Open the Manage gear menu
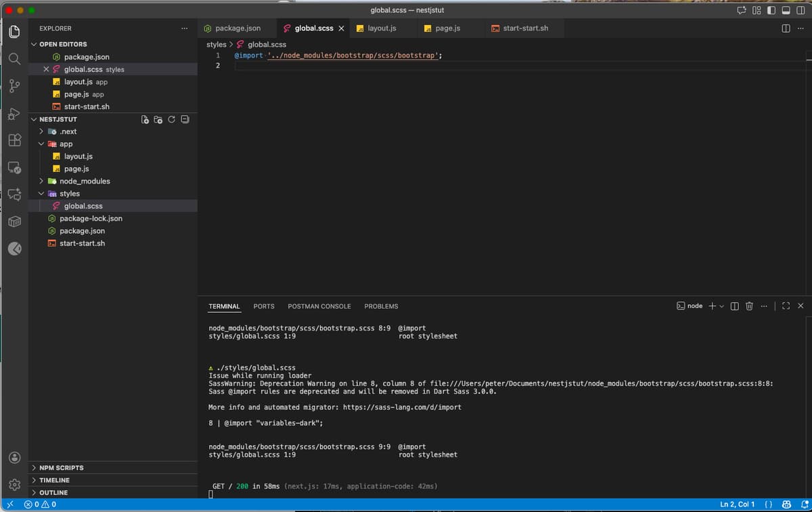Screen dimensions: 812x512 14,484
